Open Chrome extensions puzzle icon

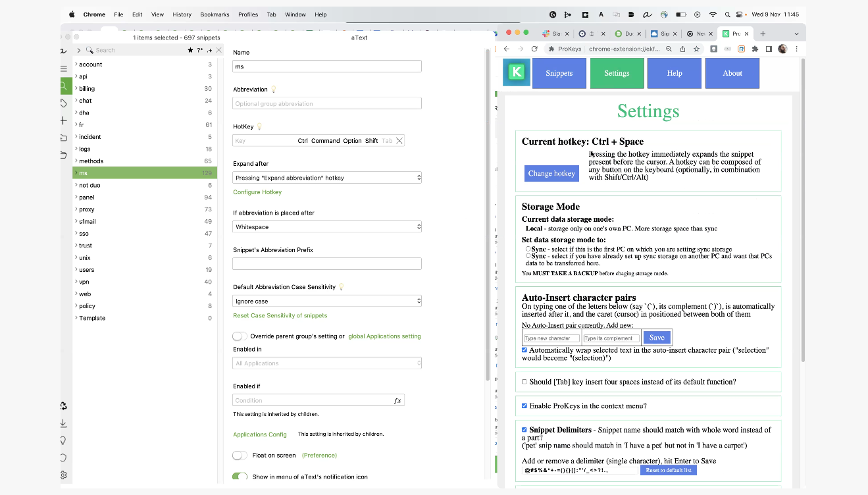pos(755,49)
